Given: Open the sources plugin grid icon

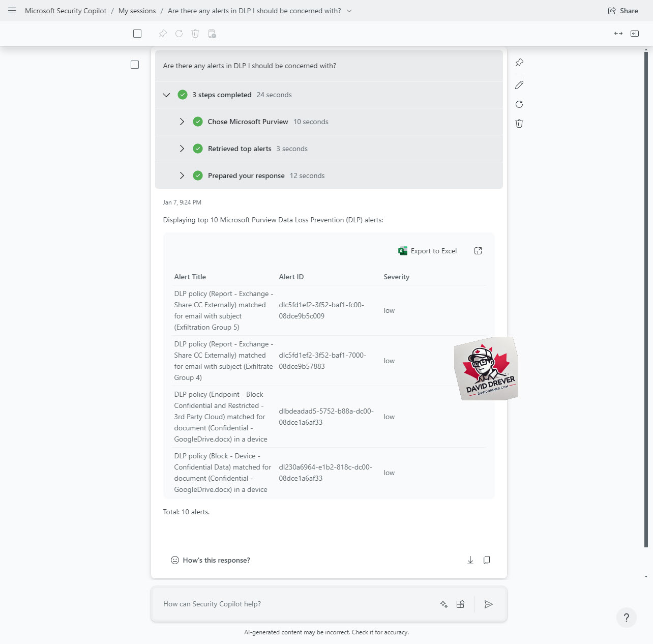Looking at the screenshot, I should (460, 604).
